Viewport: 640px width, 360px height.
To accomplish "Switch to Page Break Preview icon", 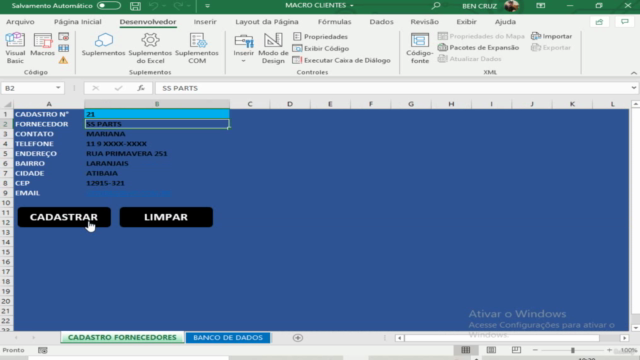I will pos(516,350).
